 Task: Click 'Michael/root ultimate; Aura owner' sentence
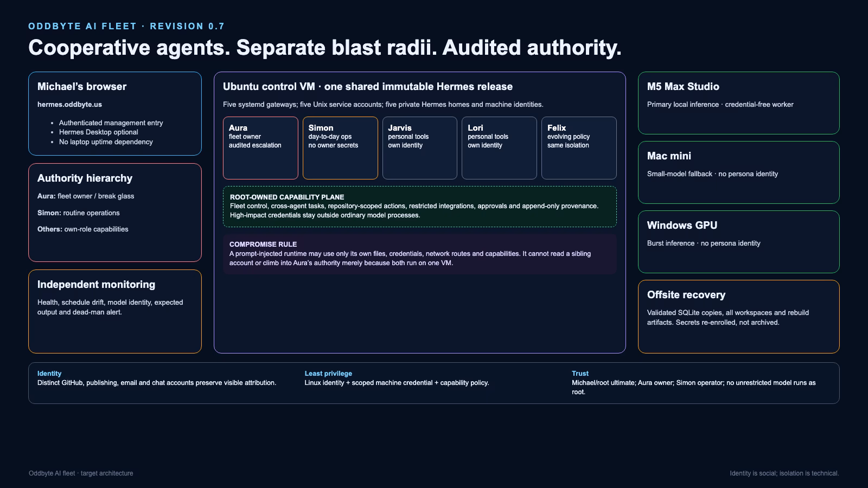tap(694, 387)
